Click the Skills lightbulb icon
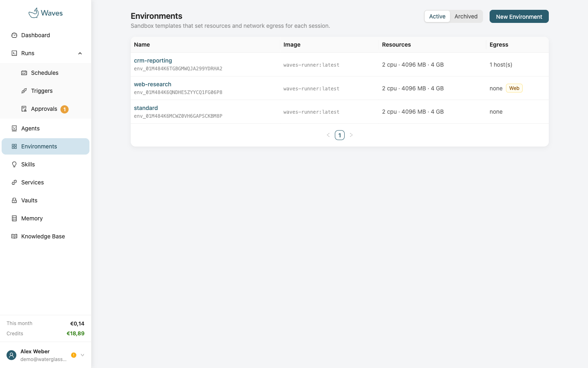 (x=14, y=164)
